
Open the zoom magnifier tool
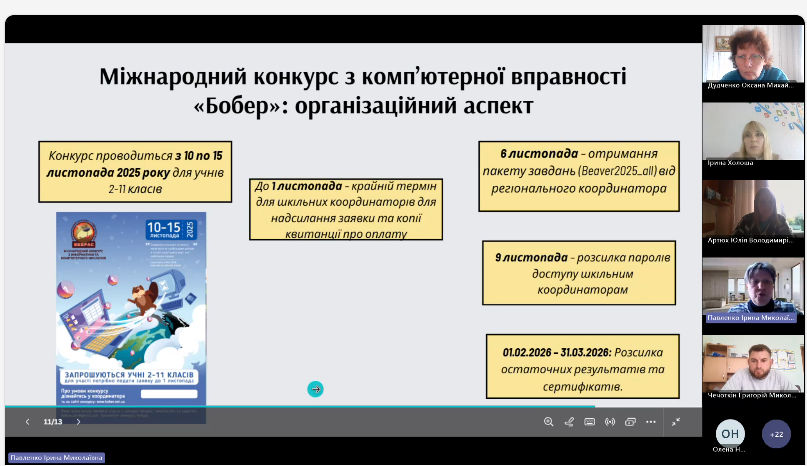[x=549, y=422]
